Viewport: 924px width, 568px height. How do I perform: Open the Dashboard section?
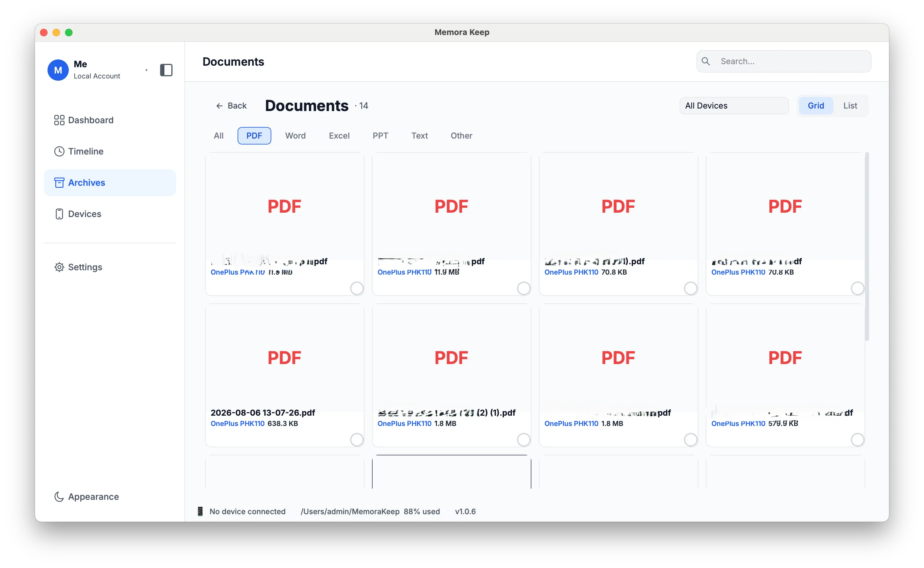tap(110, 120)
